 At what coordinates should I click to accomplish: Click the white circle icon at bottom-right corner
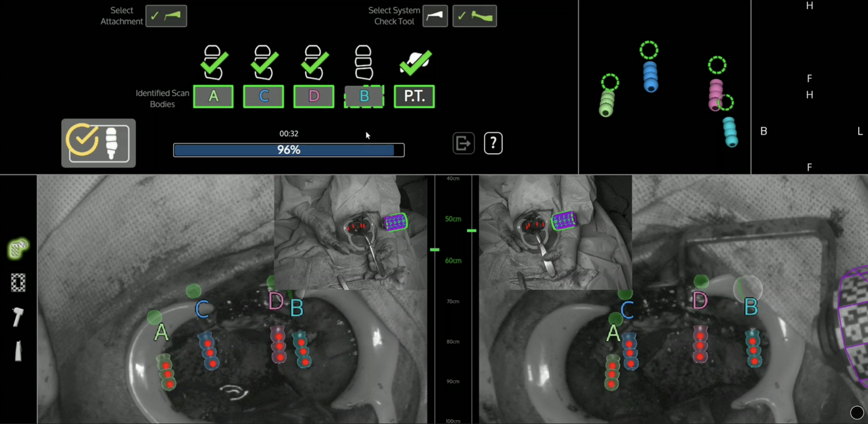857,413
